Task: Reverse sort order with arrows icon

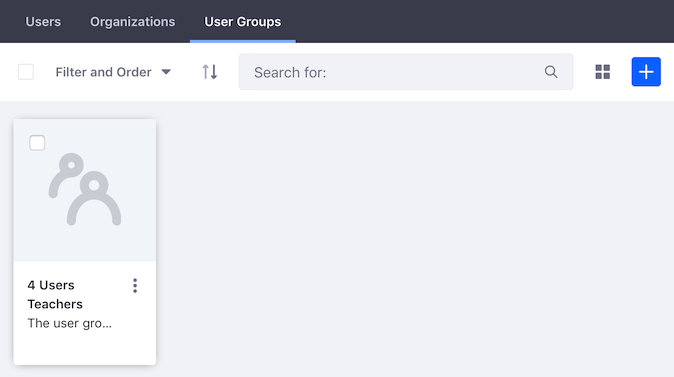Action: (x=210, y=72)
